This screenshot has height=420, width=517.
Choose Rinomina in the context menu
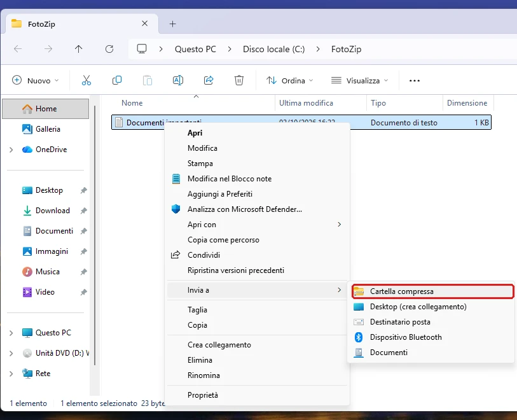click(257, 375)
